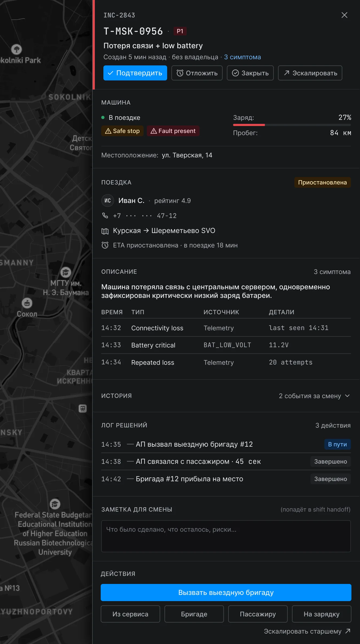Open the 3 симптома link in the header
360x644 pixels.
pos(242,57)
